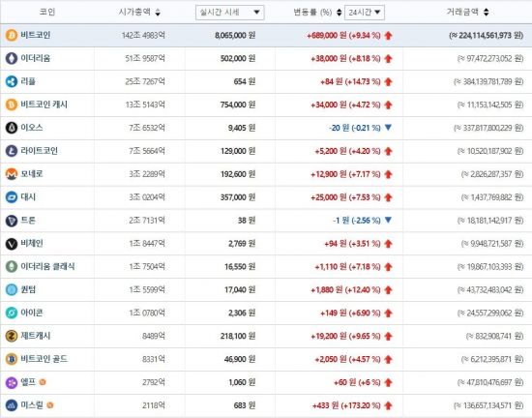
Task: Open the 리플 coin name link
Action: tap(28, 81)
